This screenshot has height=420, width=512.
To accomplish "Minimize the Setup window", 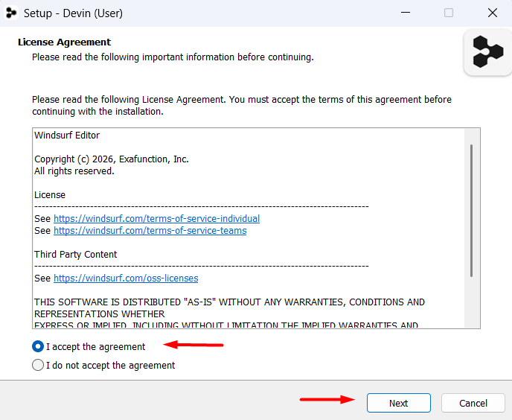I will (x=406, y=13).
